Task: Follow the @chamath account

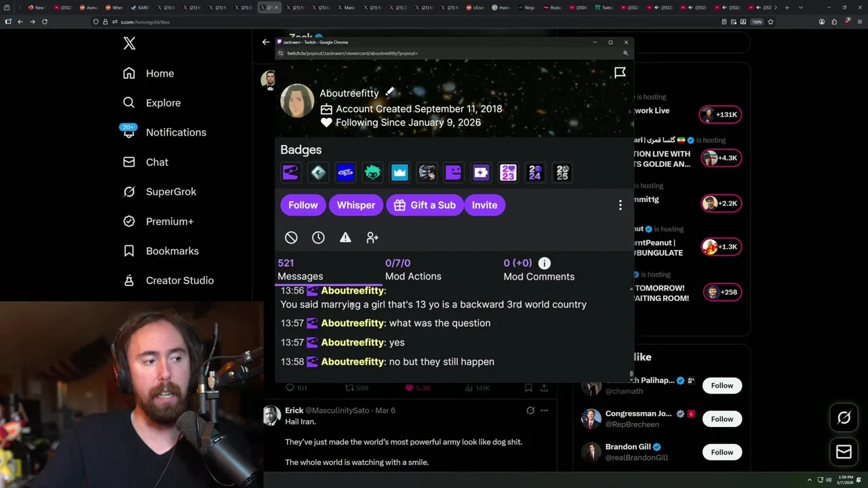Action: coord(722,386)
